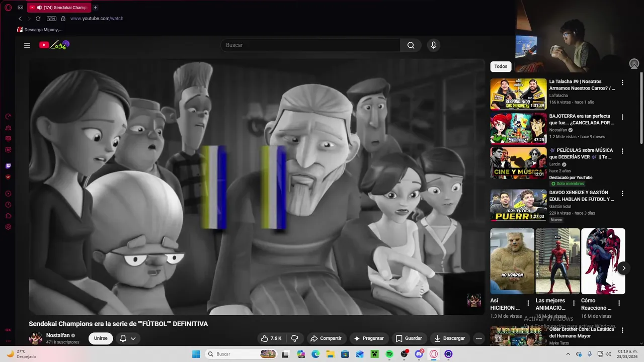The height and width of the screenshot is (362, 644).
Task: Open the Nostalfan channel name link
Action: coord(58,335)
